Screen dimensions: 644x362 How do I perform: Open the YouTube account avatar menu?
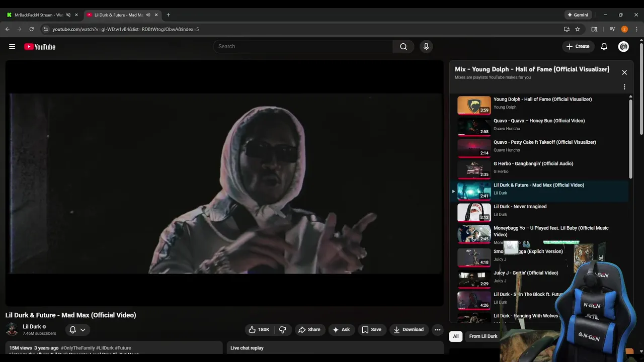click(624, 47)
